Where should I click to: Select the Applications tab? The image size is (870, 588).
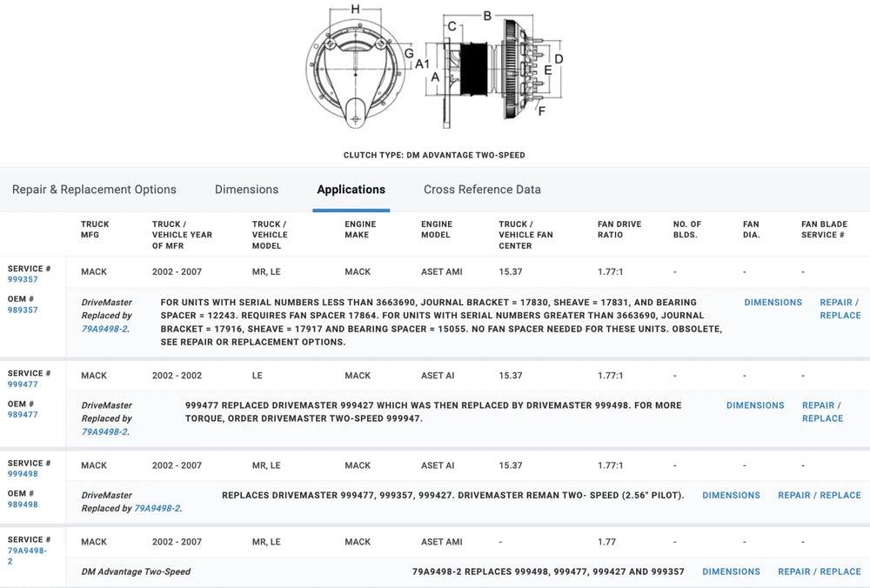point(351,190)
